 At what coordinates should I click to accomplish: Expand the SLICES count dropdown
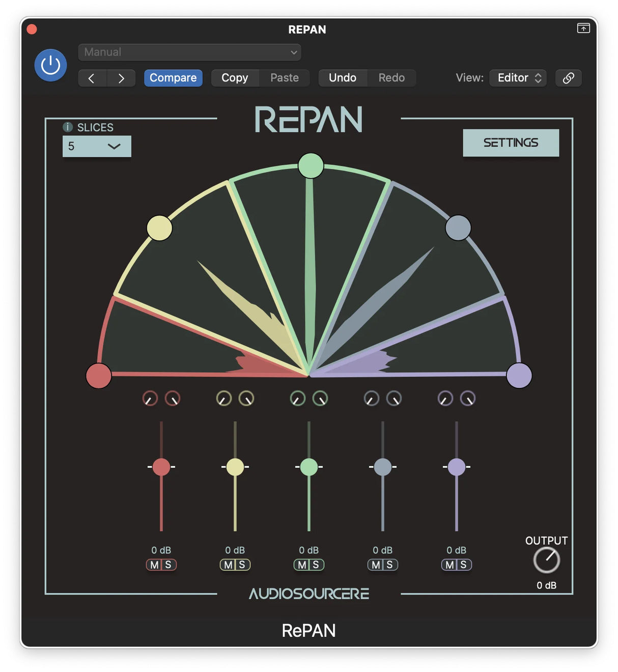(97, 146)
